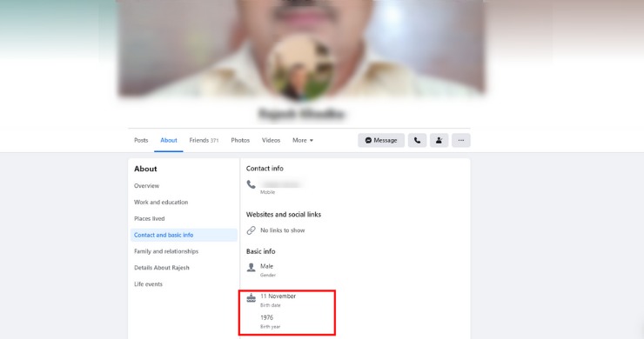This screenshot has height=339, width=644.
Task: Click the blurred mobile number text
Action: pyautogui.click(x=281, y=184)
